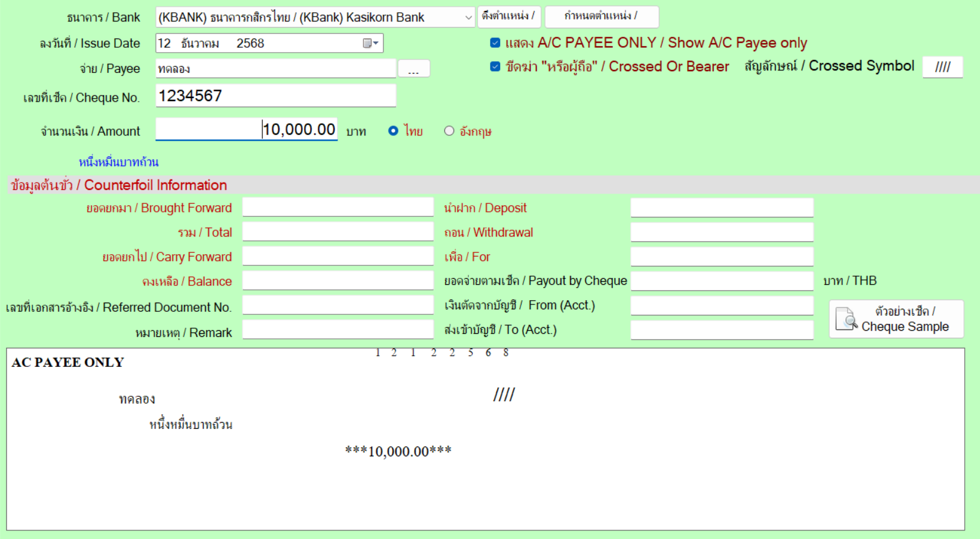Toggle Show A/C Payee only checkbox
Viewport: 980px width, 539px height.
(x=495, y=43)
